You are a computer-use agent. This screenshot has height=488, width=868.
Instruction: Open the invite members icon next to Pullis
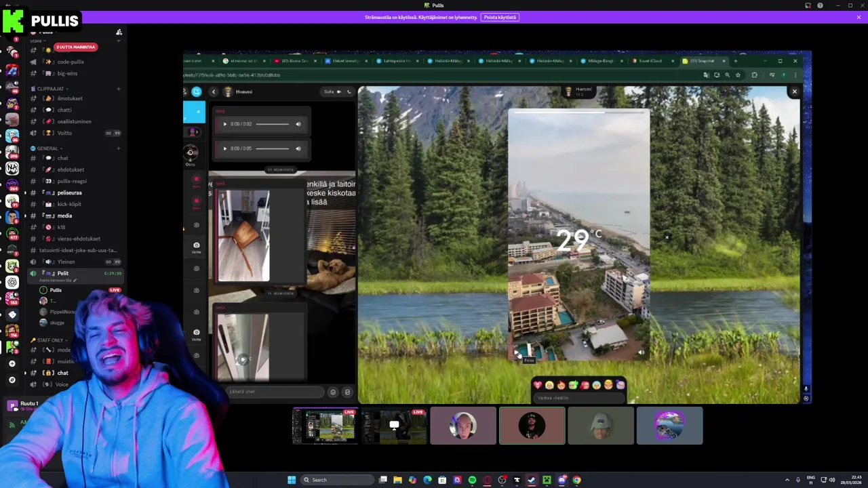(x=119, y=32)
